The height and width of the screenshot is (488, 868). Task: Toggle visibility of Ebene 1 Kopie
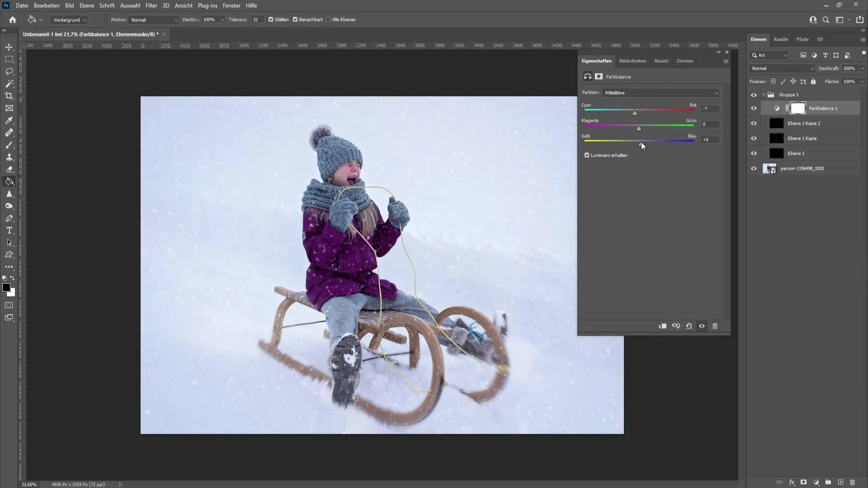click(x=754, y=138)
